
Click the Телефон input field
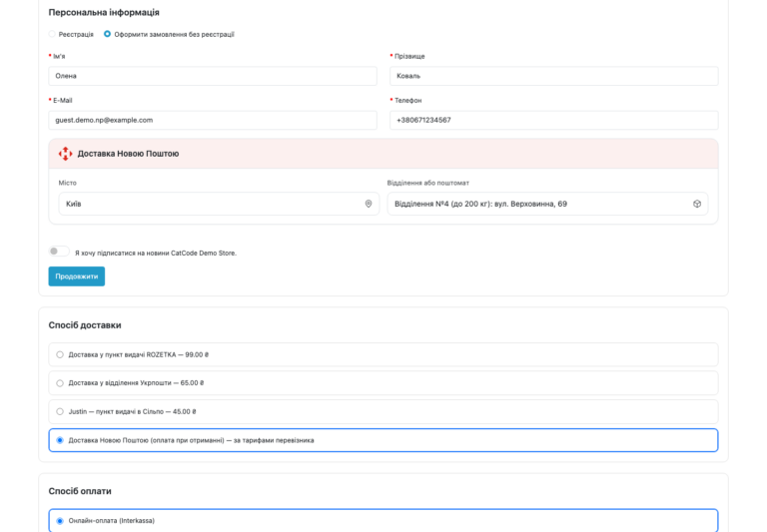tap(553, 120)
